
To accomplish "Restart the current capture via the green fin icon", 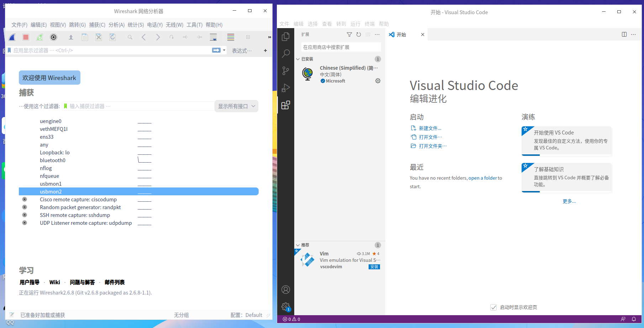I will pos(39,37).
